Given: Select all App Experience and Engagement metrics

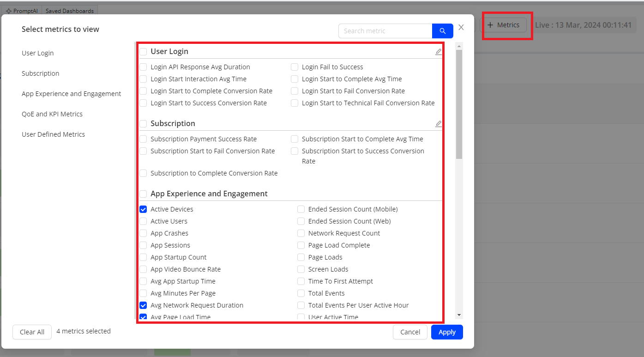Looking at the screenshot, I should click(143, 194).
